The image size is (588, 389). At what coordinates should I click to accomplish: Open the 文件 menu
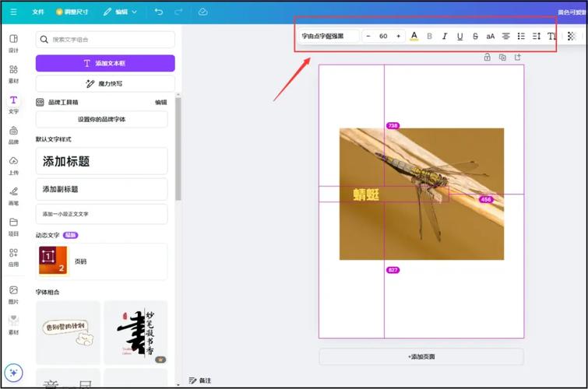(38, 12)
